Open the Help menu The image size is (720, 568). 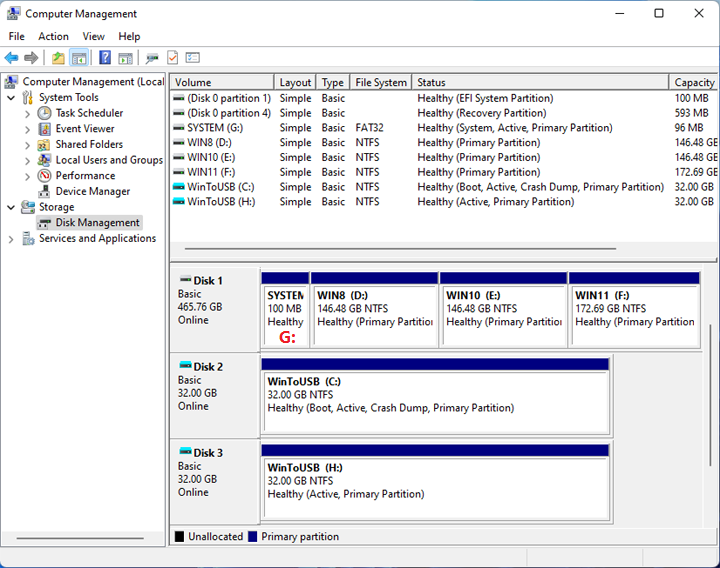[129, 36]
